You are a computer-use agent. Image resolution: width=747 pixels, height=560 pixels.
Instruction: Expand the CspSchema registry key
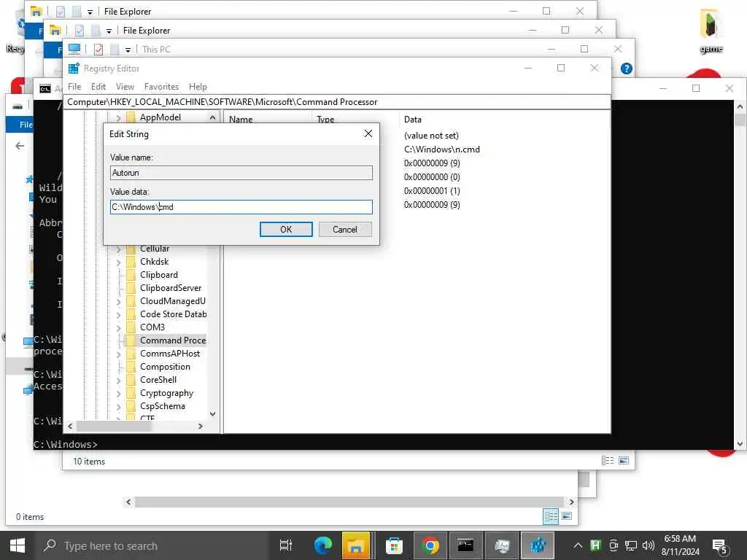click(x=119, y=406)
